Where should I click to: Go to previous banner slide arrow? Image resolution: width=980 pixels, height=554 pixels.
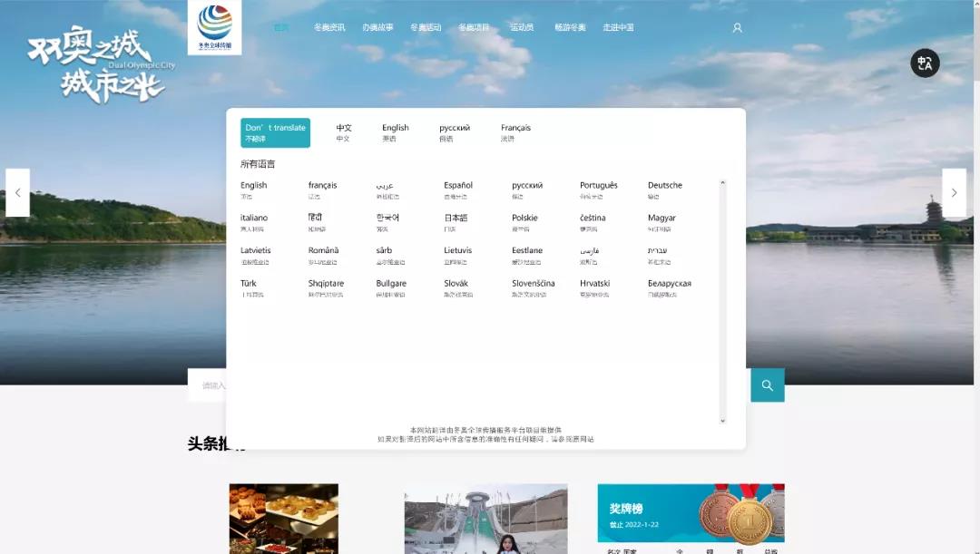[17, 192]
